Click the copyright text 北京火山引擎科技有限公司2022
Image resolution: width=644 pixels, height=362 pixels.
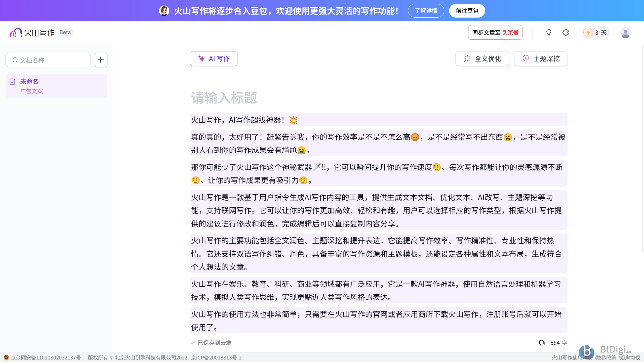[151, 357]
